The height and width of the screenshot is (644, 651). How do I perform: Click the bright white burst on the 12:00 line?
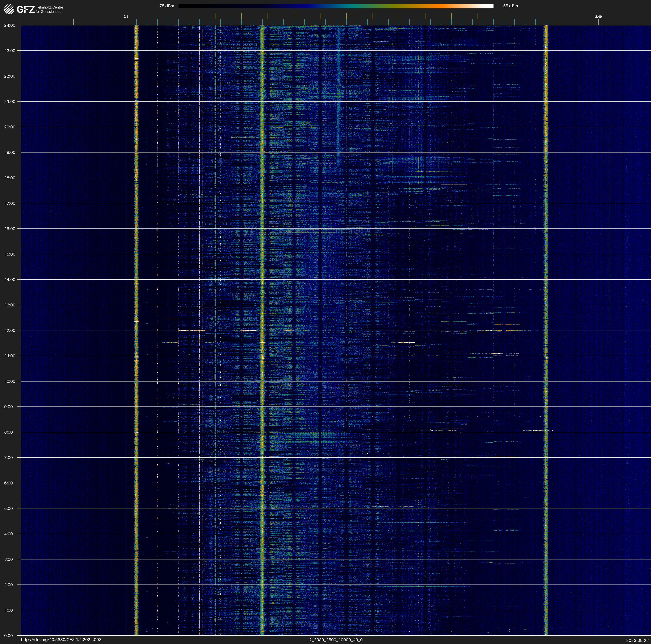click(191, 330)
